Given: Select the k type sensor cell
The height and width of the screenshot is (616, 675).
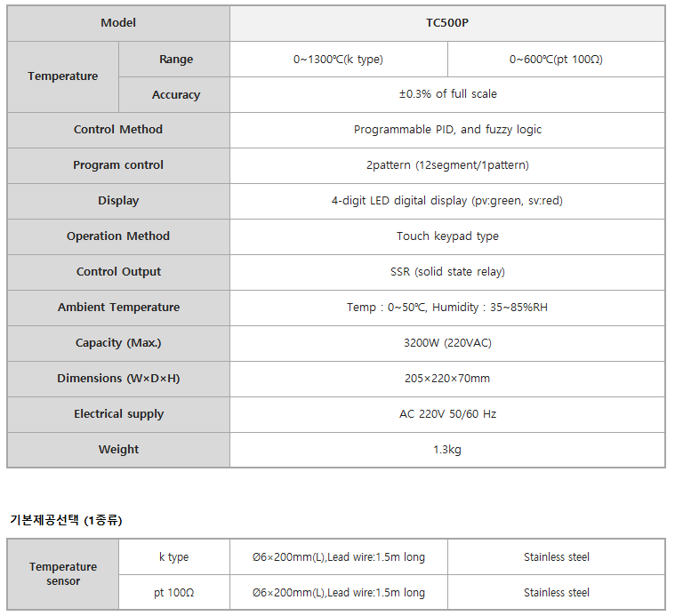Looking at the screenshot, I should [174, 557].
